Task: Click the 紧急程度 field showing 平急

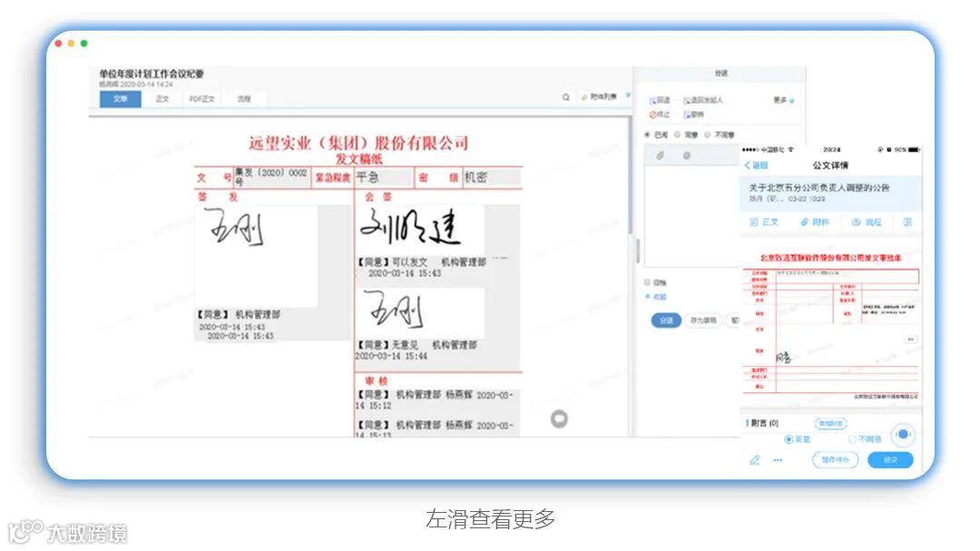Action: [384, 177]
